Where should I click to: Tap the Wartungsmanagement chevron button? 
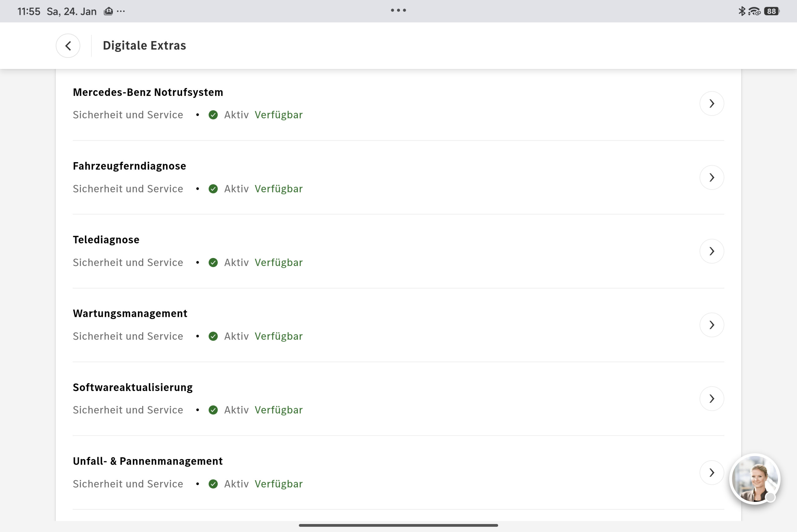point(711,325)
